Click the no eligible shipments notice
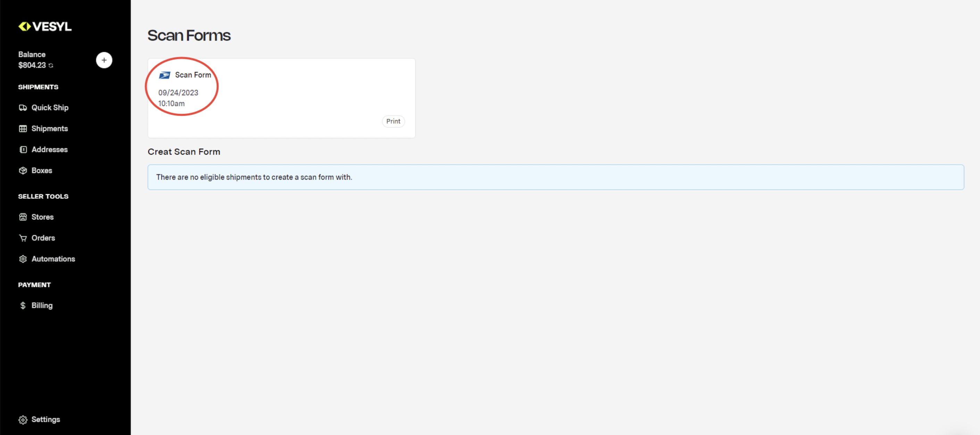Viewport: 980px width, 435px height. (555, 177)
